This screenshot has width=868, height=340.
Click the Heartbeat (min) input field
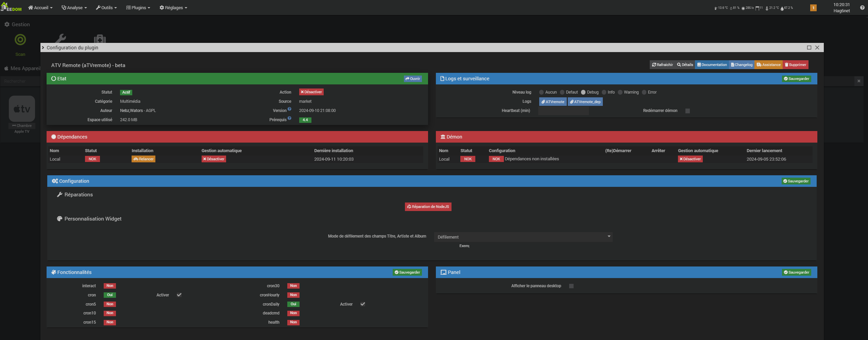[x=563, y=111]
